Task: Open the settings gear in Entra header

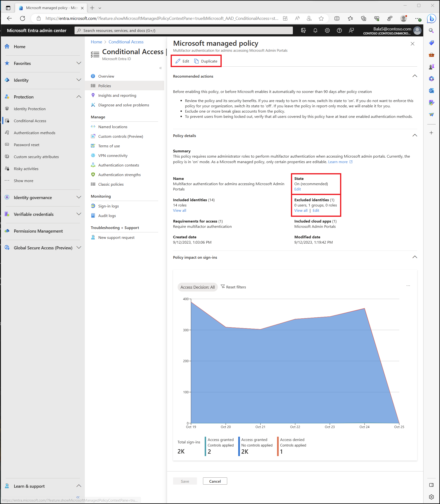Action: click(x=327, y=30)
